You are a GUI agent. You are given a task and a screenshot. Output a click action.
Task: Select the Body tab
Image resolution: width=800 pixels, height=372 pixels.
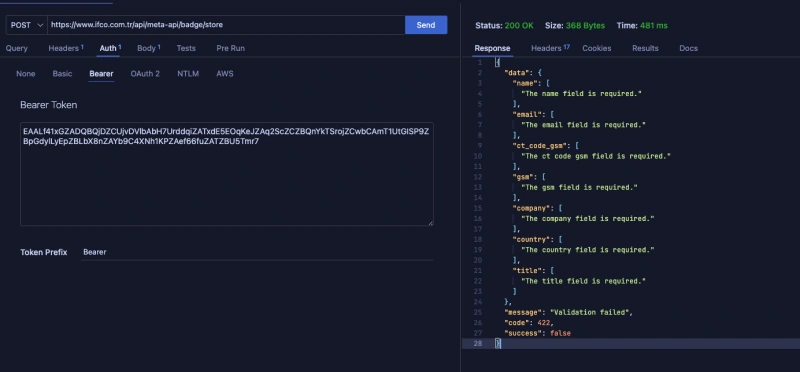[148, 48]
